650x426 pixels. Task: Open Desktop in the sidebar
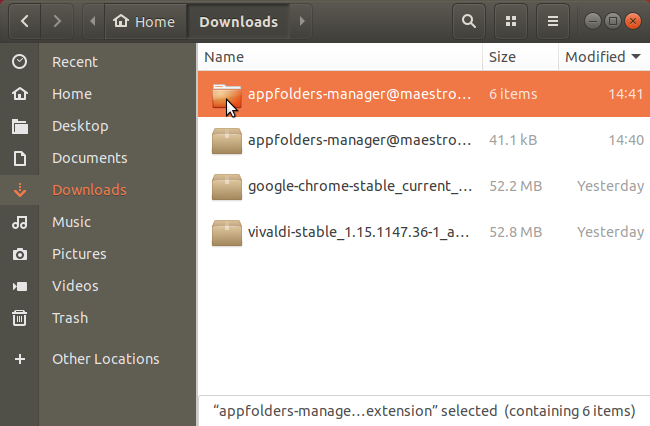[x=80, y=126]
